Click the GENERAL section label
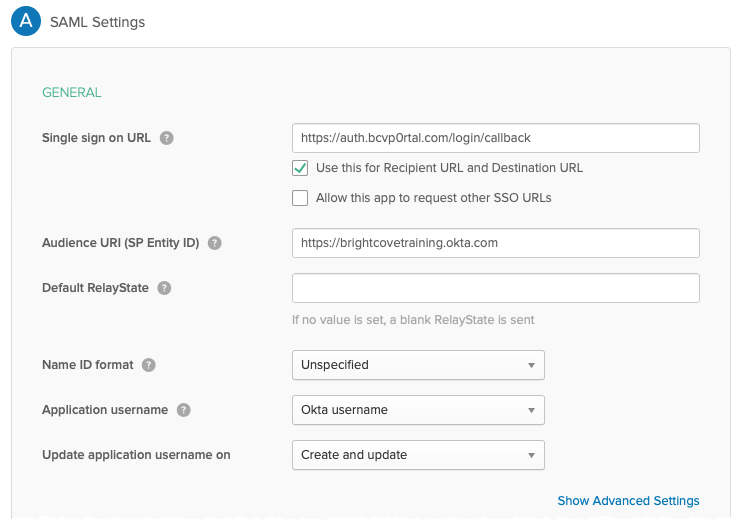This screenshot has height=520, width=736. [x=72, y=92]
